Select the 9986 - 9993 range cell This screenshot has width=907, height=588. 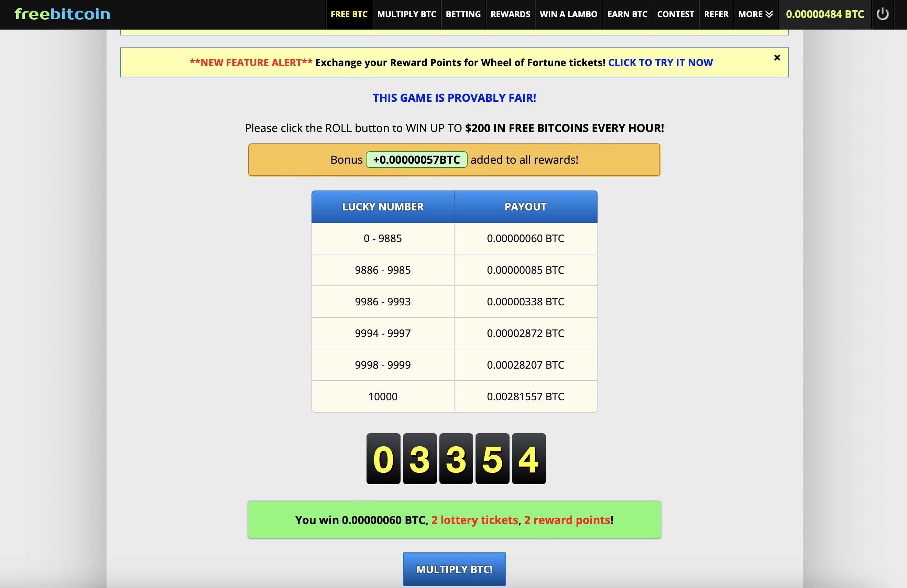[x=383, y=302]
